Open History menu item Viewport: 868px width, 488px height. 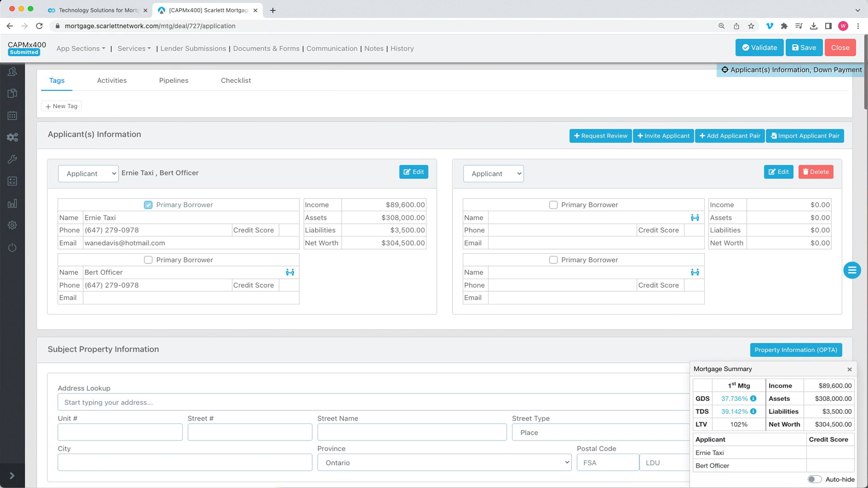pos(402,48)
